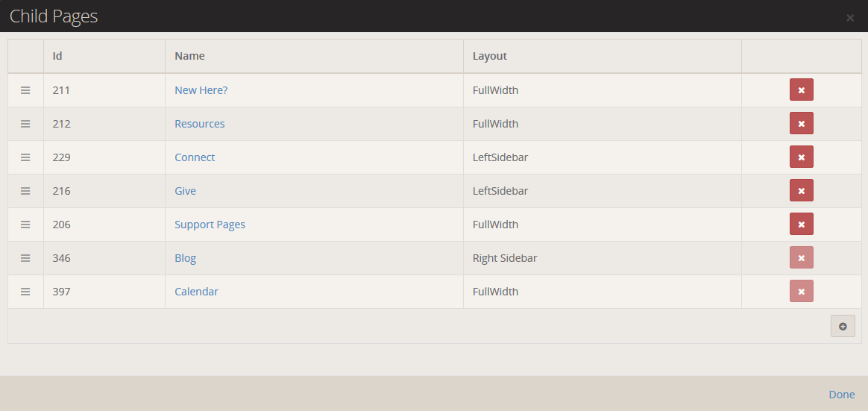The height and width of the screenshot is (411, 868).
Task: Delete the Support Pages page
Action: click(x=801, y=225)
